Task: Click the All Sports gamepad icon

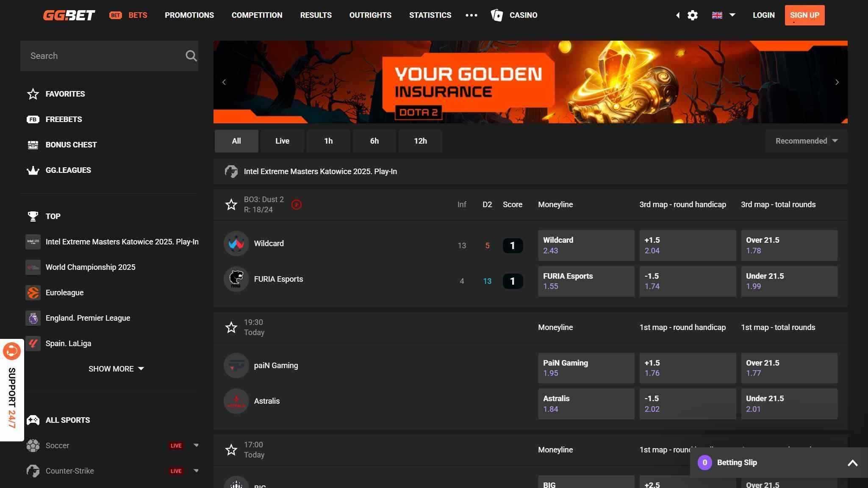Action: 33,420
